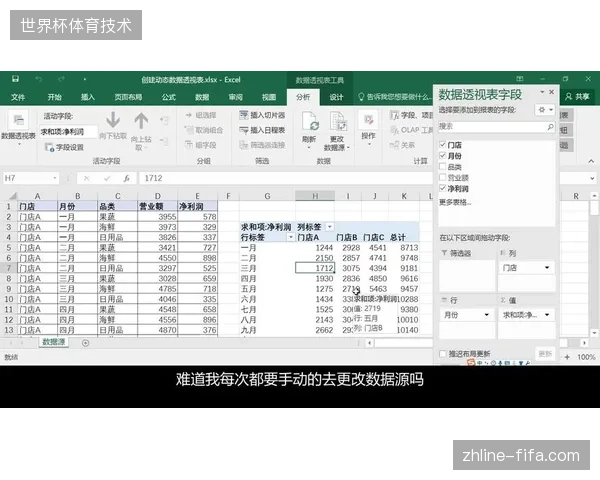Expand the Name Box dropdown arrow
This screenshot has height=480, width=600.
click(x=55, y=178)
